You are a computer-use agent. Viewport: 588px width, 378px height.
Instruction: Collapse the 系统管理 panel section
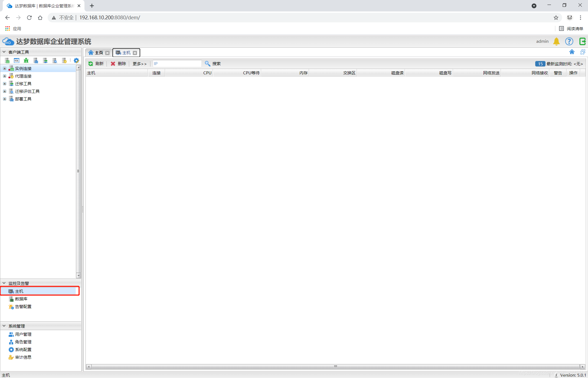pyautogui.click(x=4, y=326)
